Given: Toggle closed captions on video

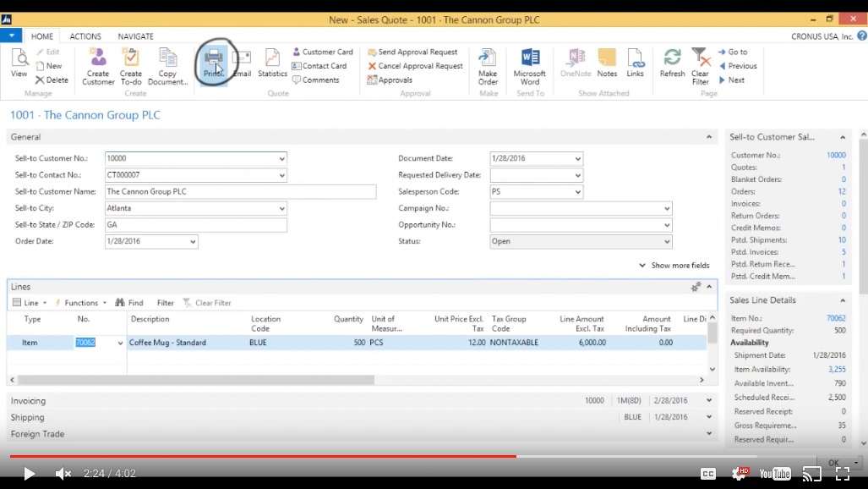Looking at the screenshot, I should coord(708,474).
